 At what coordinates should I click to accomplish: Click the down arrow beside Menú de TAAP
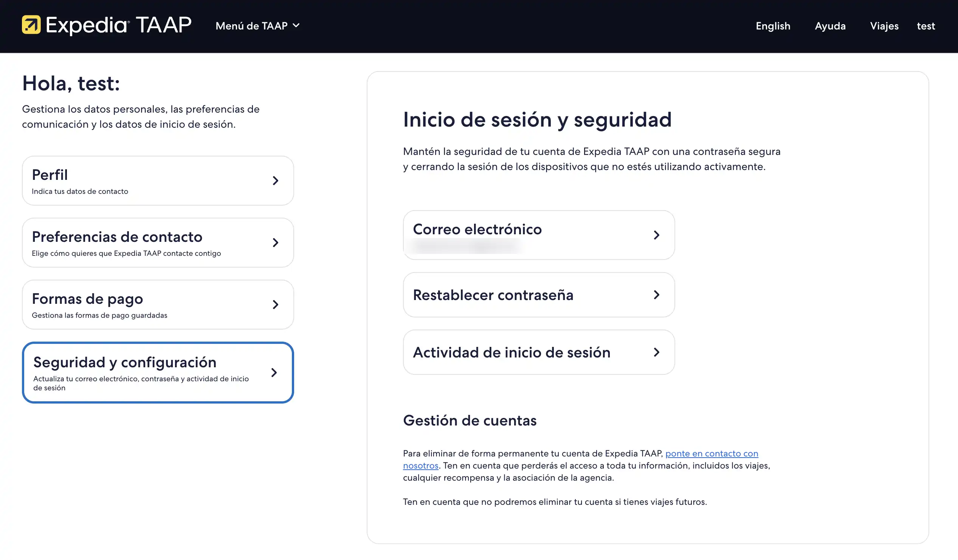coord(296,25)
